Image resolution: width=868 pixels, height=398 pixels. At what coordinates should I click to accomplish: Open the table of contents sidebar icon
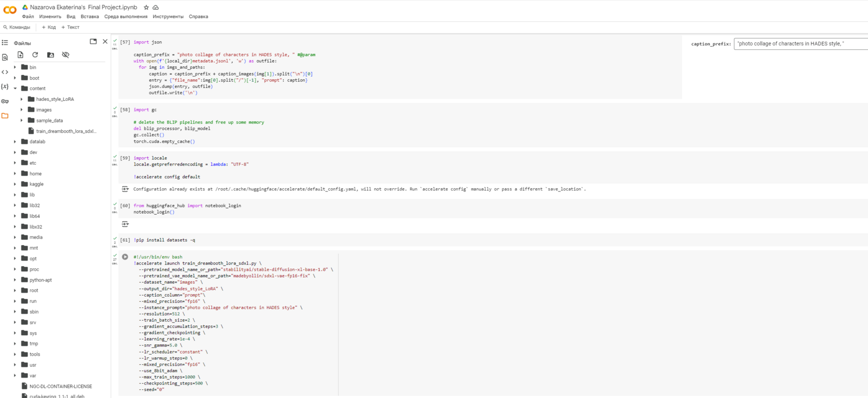(5, 42)
